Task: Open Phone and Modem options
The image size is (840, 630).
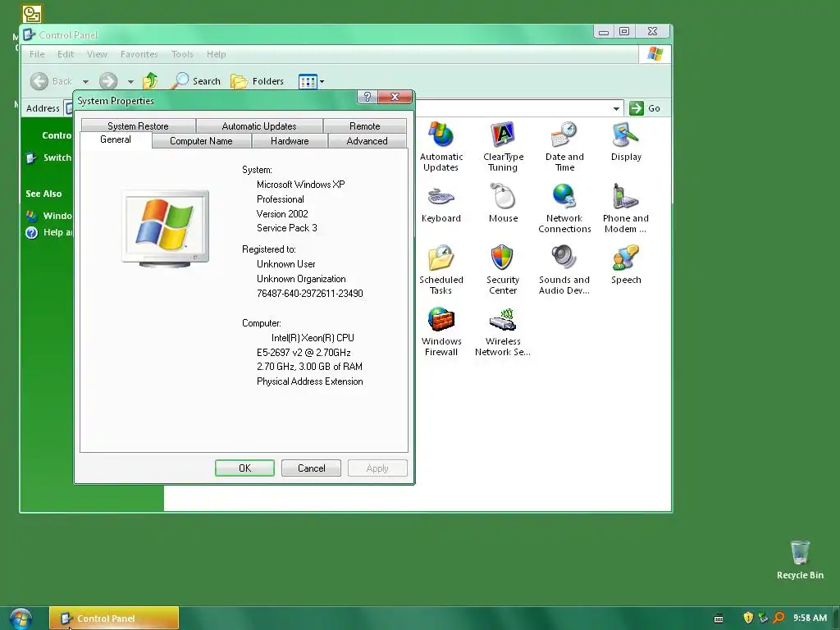Action: point(625,208)
